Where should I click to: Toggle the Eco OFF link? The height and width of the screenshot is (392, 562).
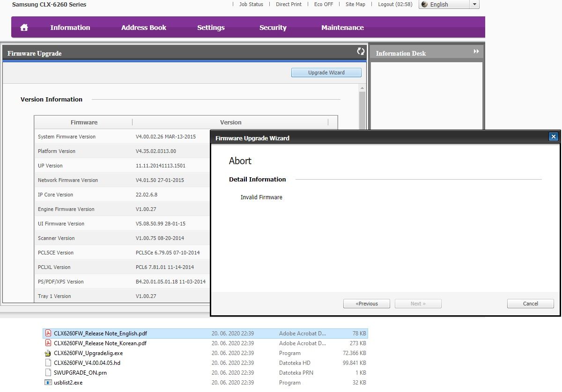pos(324,4)
